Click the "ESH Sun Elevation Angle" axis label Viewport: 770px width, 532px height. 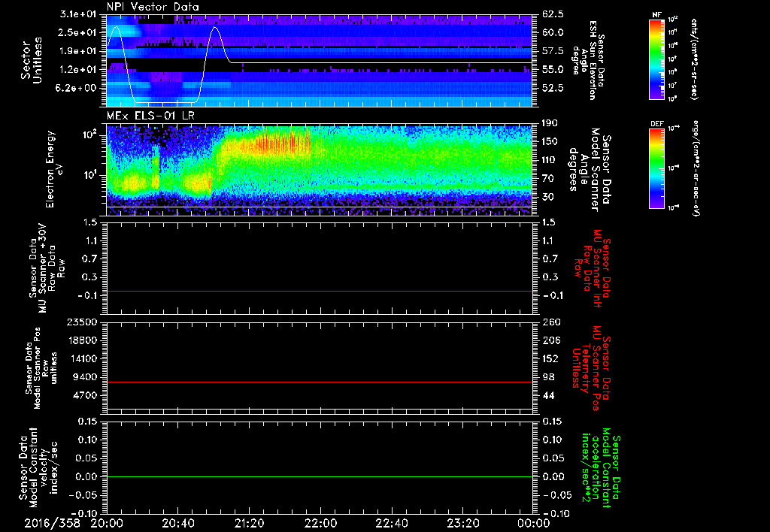coord(588,60)
